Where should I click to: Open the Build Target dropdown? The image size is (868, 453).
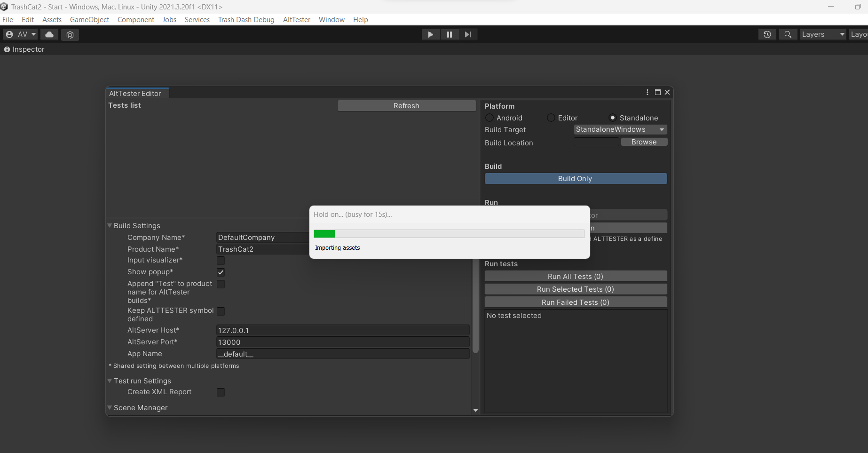[x=620, y=129]
